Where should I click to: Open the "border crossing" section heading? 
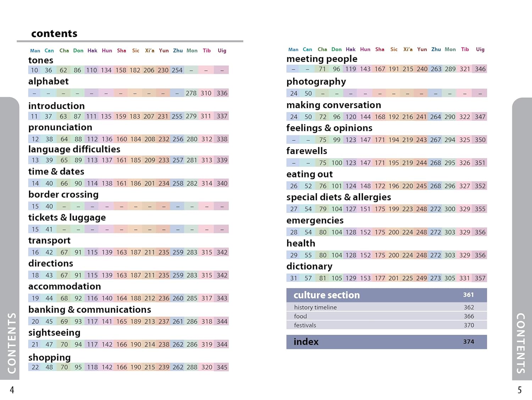click(63, 195)
